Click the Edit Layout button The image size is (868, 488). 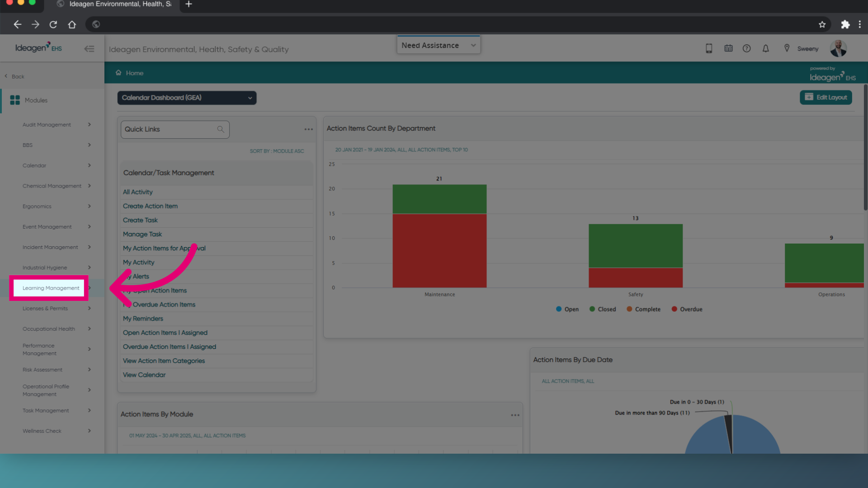826,97
